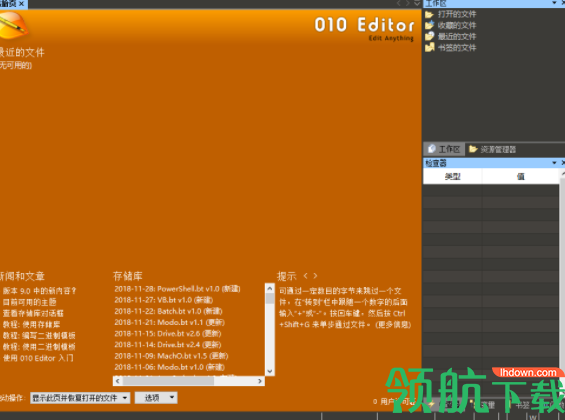Click repository list scroll-down arrow
This screenshot has height=420, width=565.
click(x=270, y=371)
